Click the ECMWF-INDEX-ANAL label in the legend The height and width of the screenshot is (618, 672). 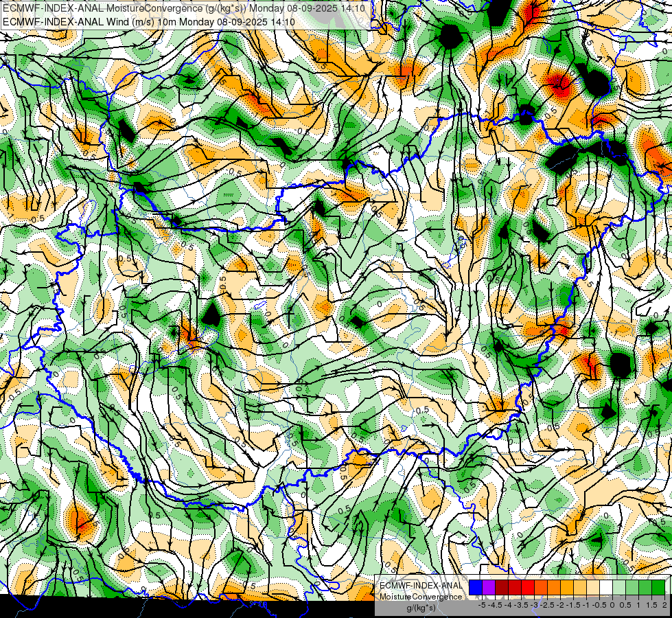point(421,586)
